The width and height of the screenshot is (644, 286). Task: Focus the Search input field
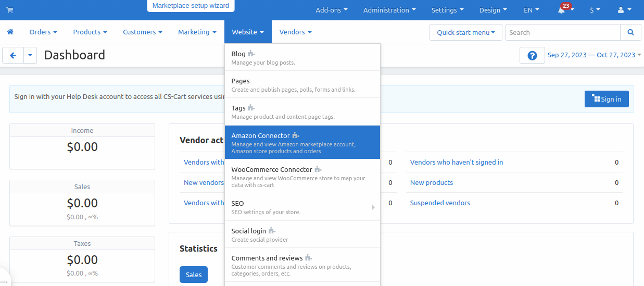(x=562, y=32)
